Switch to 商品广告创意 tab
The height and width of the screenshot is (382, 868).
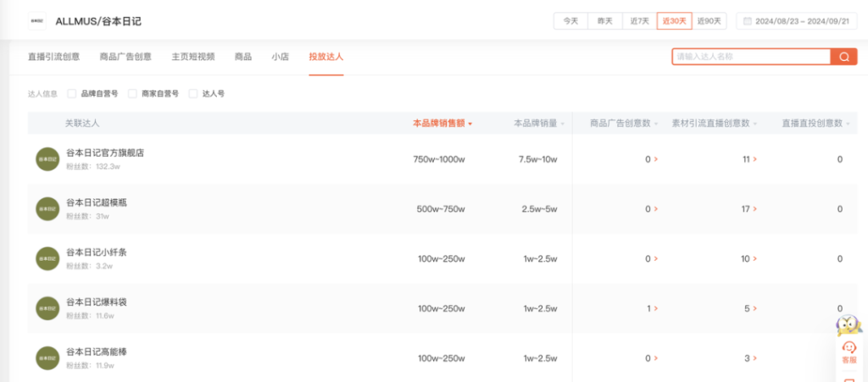[125, 57]
